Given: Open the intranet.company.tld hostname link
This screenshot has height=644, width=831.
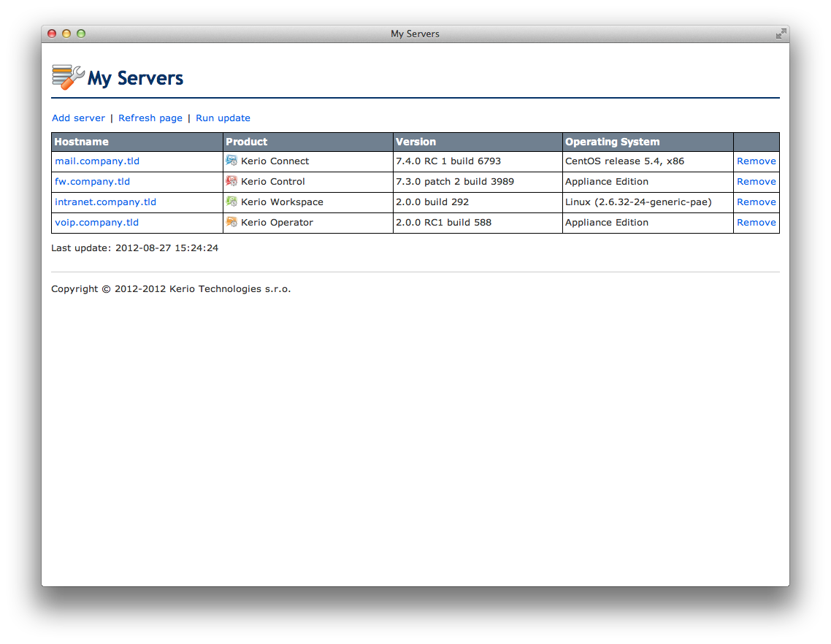Looking at the screenshot, I should [x=105, y=202].
